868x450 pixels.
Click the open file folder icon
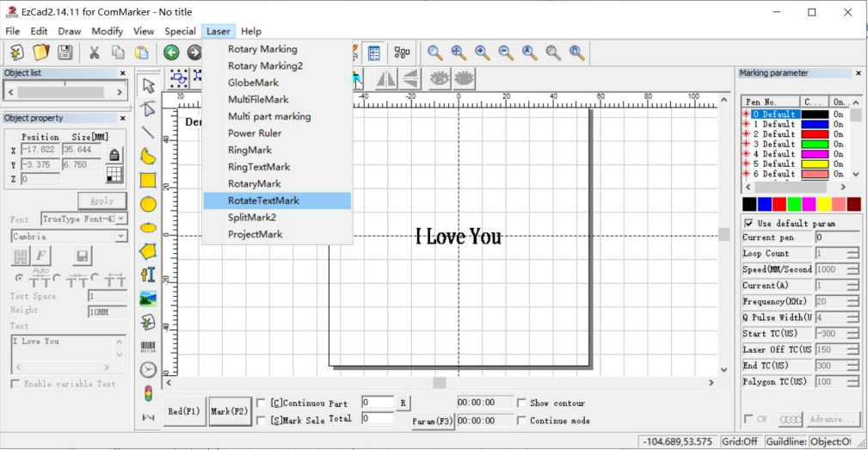tap(40, 53)
